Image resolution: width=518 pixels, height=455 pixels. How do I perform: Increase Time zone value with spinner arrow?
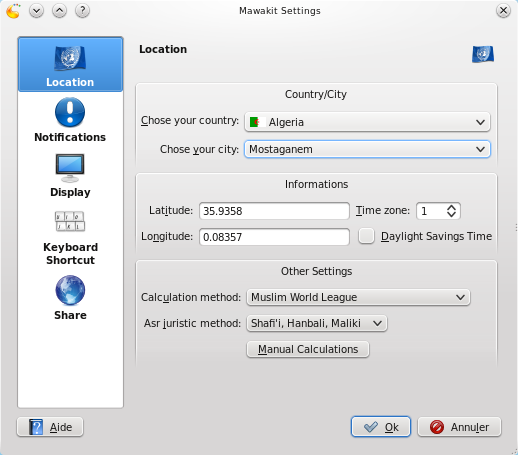click(x=451, y=207)
